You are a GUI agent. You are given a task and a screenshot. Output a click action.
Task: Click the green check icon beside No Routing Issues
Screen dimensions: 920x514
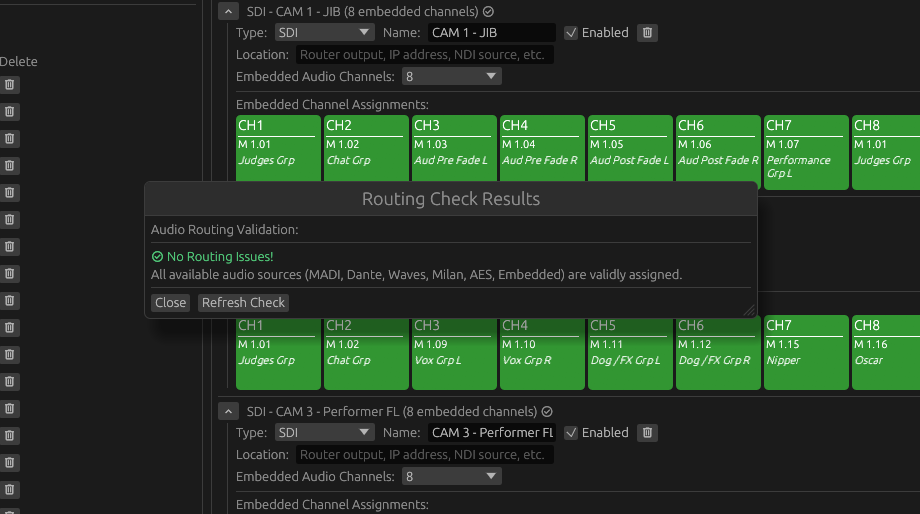[x=157, y=257]
